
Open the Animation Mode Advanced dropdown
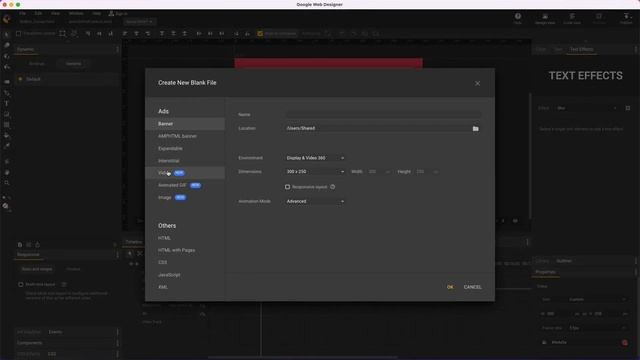[315, 202]
